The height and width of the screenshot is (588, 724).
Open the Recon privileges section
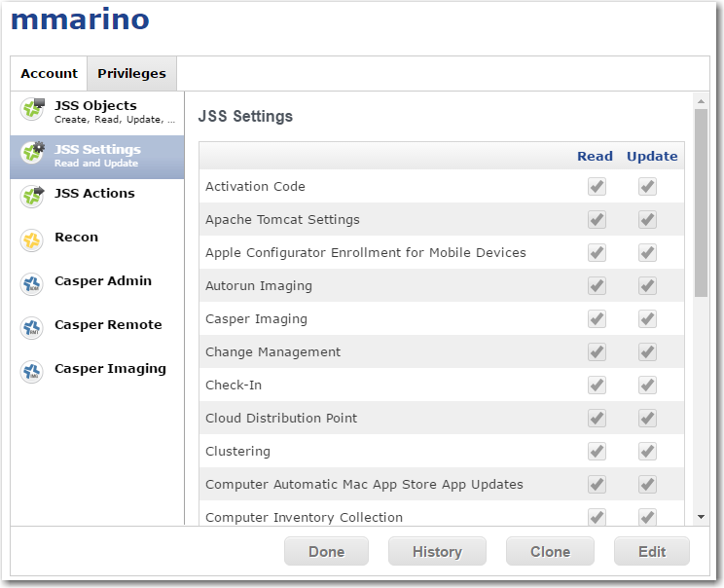pyautogui.click(x=97, y=244)
